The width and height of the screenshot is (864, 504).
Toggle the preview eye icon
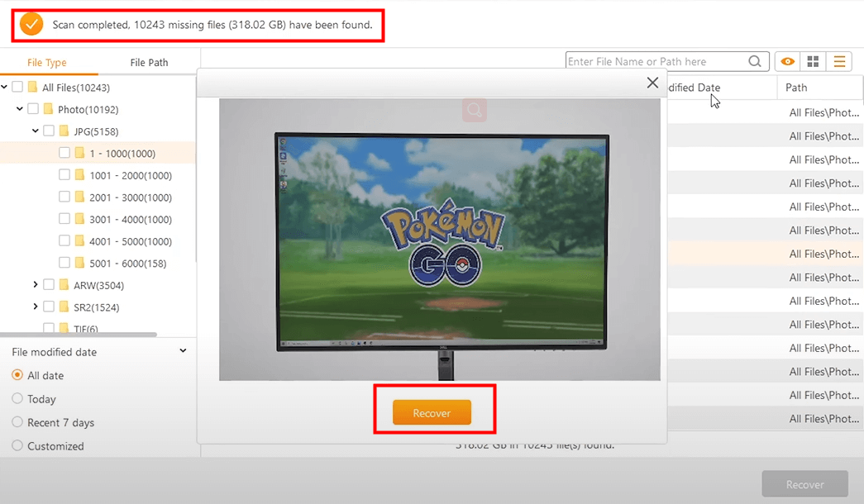tap(787, 60)
